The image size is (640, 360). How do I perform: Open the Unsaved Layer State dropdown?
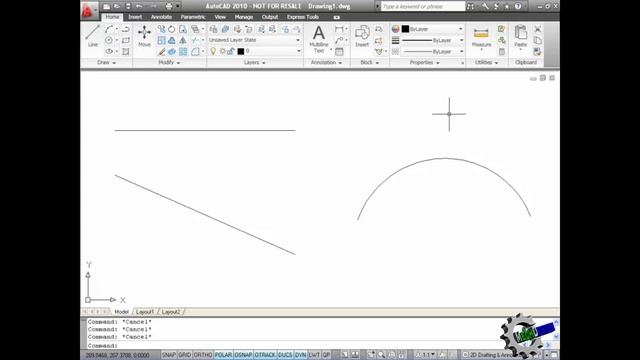[255, 40]
